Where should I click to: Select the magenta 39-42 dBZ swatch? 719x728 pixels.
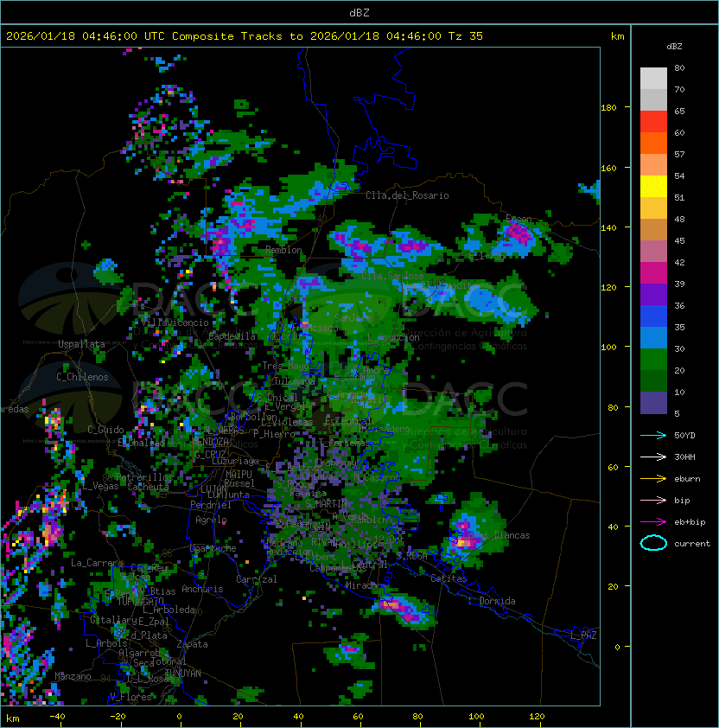pyautogui.click(x=653, y=273)
